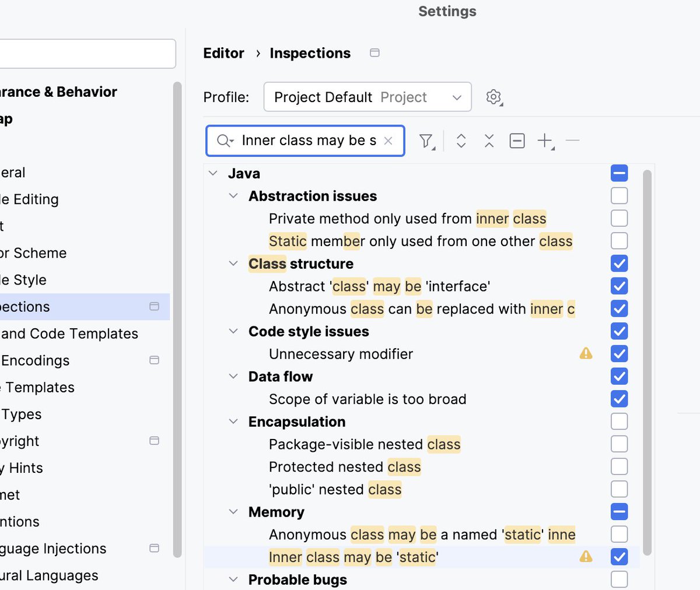The width and height of the screenshot is (700, 590).
Task: Clear the inspection search with the X
Action: tap(388, 141)
